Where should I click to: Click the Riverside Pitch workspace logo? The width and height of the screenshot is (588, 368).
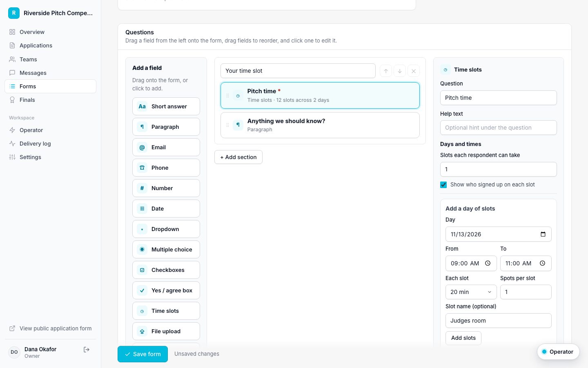pos(14,13)
